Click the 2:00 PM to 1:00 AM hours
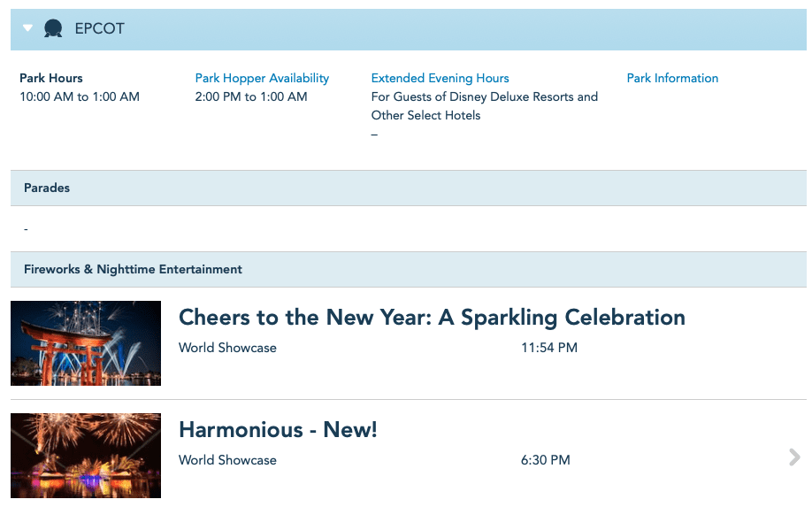Viewport: 812px width, 507px height. (251, 96)
